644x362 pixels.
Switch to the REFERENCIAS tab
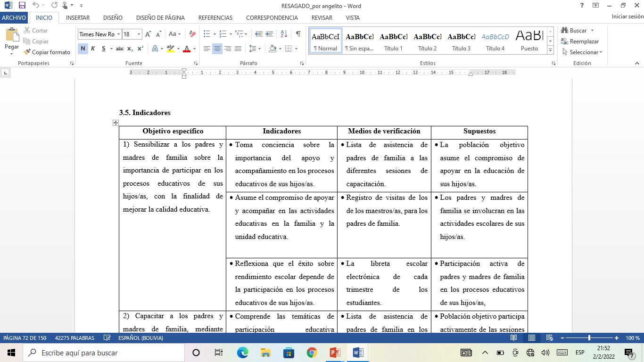[x=215, y=17]
